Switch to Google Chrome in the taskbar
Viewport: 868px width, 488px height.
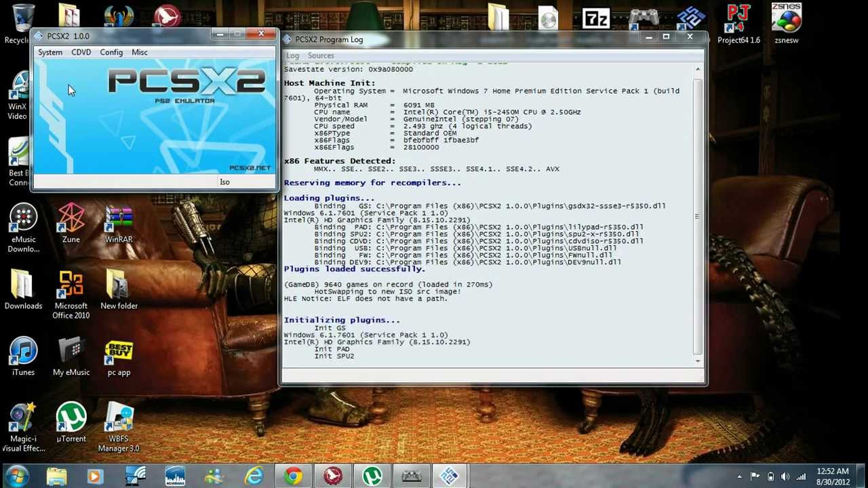tap(293, 476)
